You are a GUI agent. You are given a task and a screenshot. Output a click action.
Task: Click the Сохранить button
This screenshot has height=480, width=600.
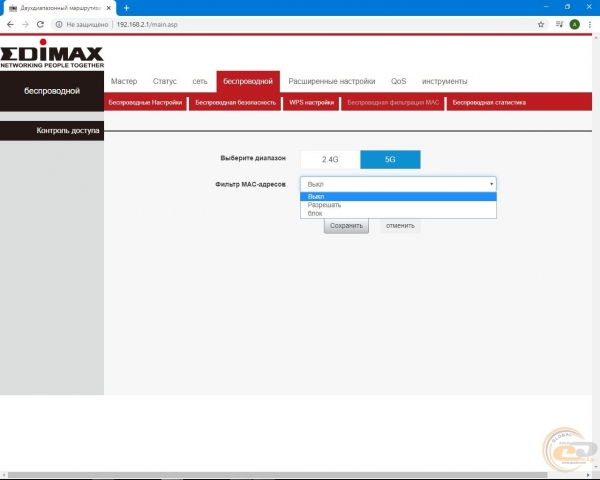(x=346, y=225)
